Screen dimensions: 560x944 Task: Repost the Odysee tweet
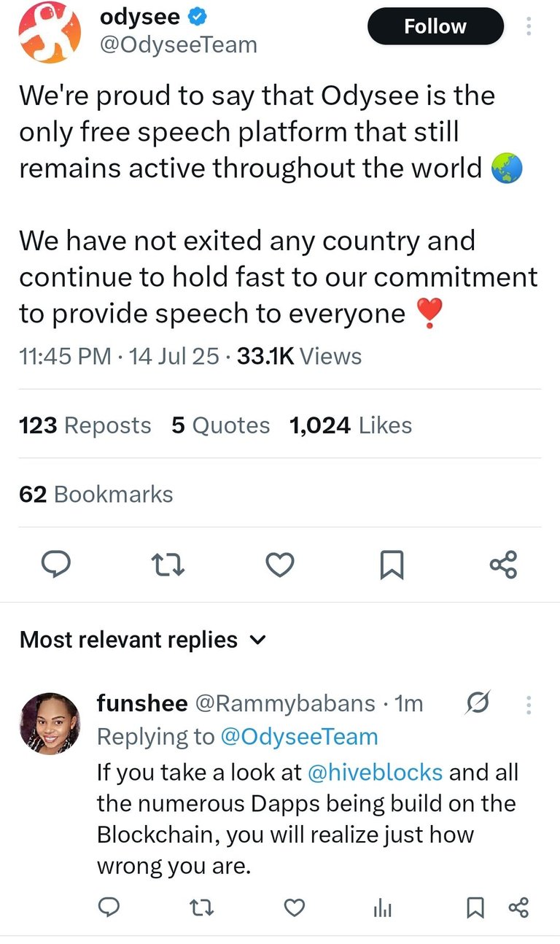pos(167,565)
